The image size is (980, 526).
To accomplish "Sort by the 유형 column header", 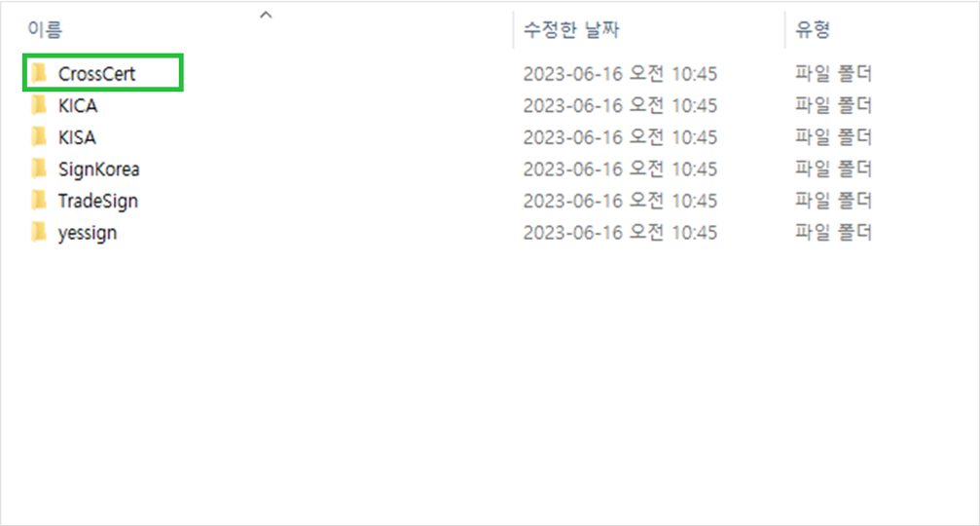I will 813,29.
